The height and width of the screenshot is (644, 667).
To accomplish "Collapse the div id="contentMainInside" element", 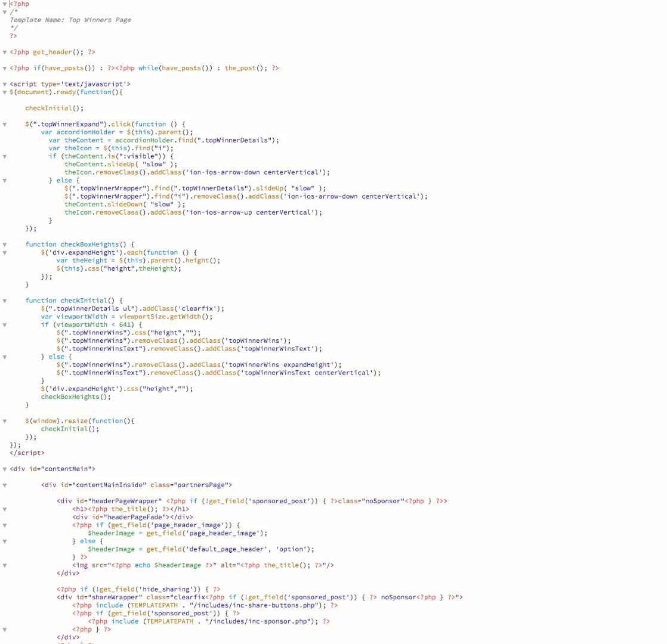I will tap(5, 485).
